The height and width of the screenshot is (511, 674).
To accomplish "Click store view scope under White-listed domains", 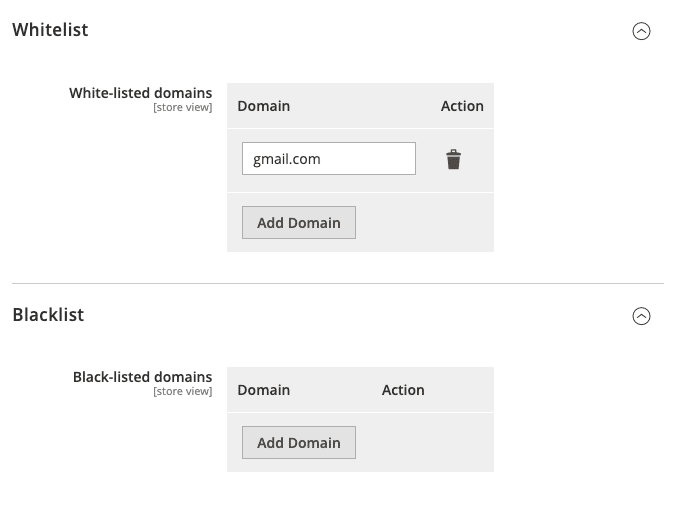I will [x=182, y=108].
